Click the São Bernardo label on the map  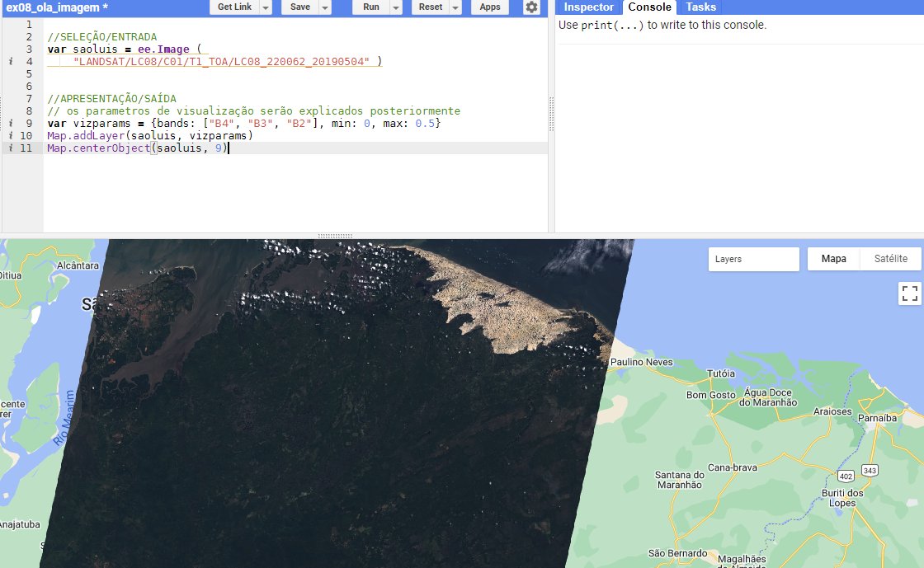click(x=677, y=553)
